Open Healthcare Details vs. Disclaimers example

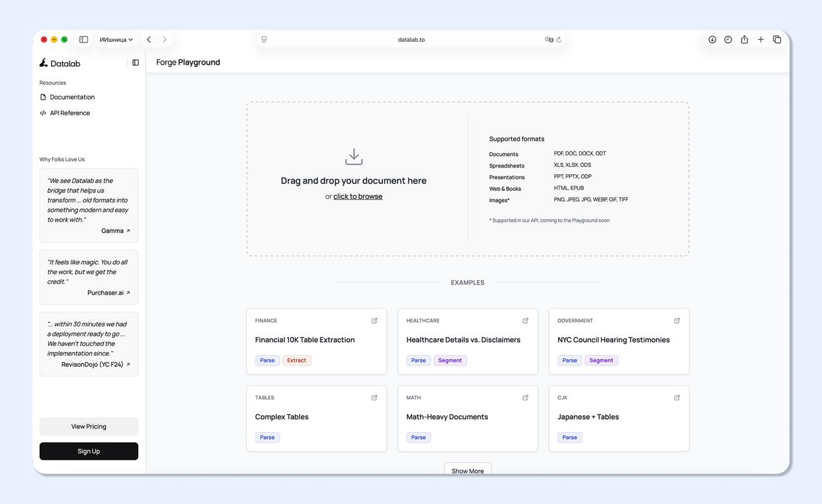click(x=464, y=340)
